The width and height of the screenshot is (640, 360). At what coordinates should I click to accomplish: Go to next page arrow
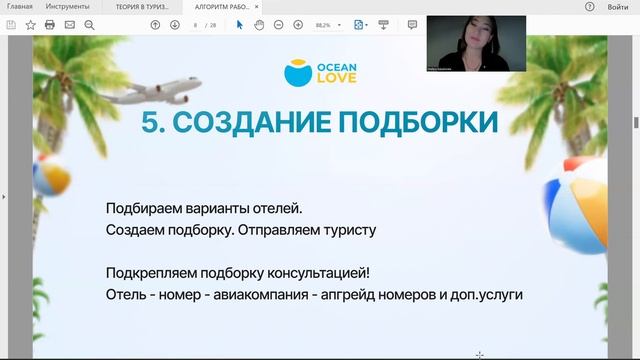175,25
